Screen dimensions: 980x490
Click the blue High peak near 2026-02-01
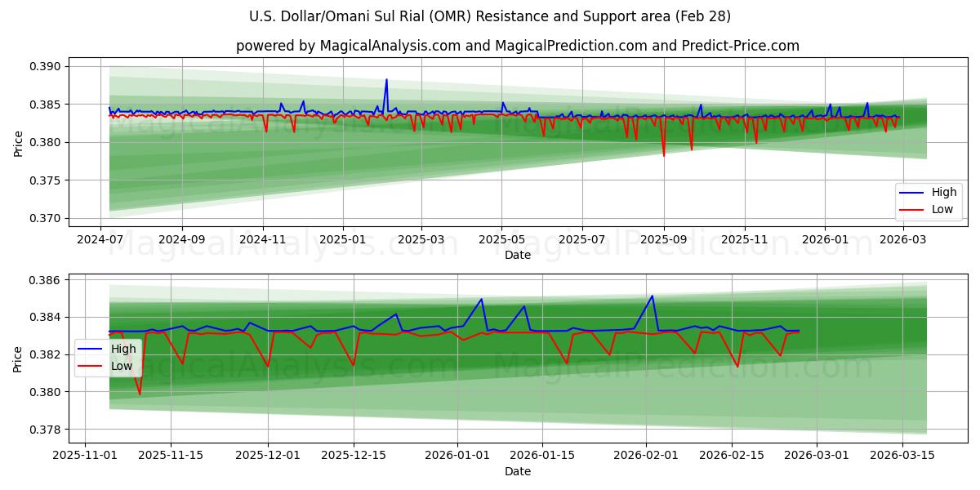[x=652, y=296]
